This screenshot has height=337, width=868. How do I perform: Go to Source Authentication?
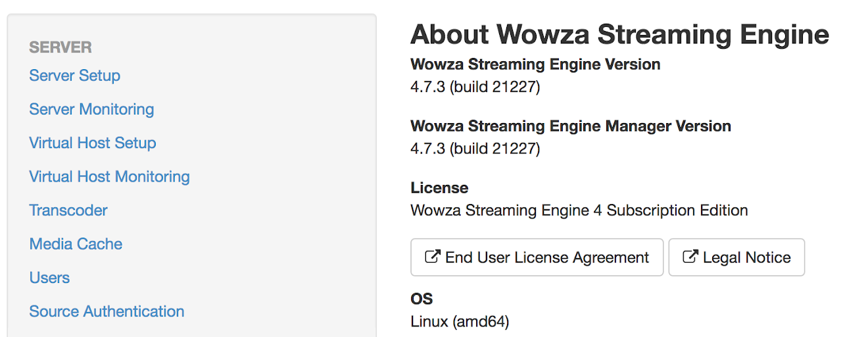pos(107,311)
